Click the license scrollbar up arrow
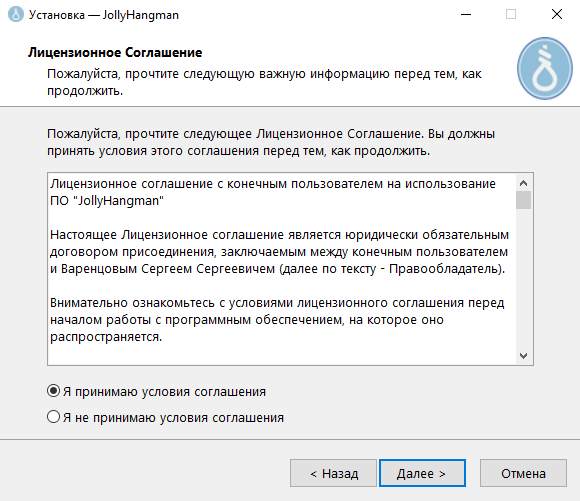 pos(523,183)
